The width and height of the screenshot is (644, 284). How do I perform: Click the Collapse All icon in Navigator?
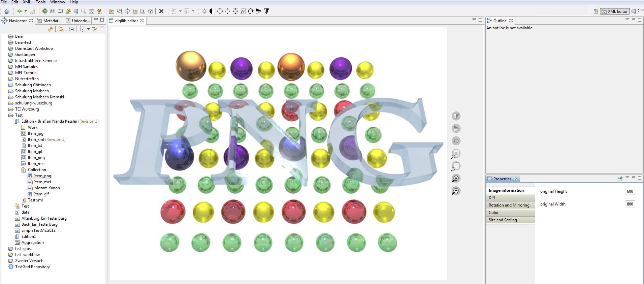tap(72, 29)
